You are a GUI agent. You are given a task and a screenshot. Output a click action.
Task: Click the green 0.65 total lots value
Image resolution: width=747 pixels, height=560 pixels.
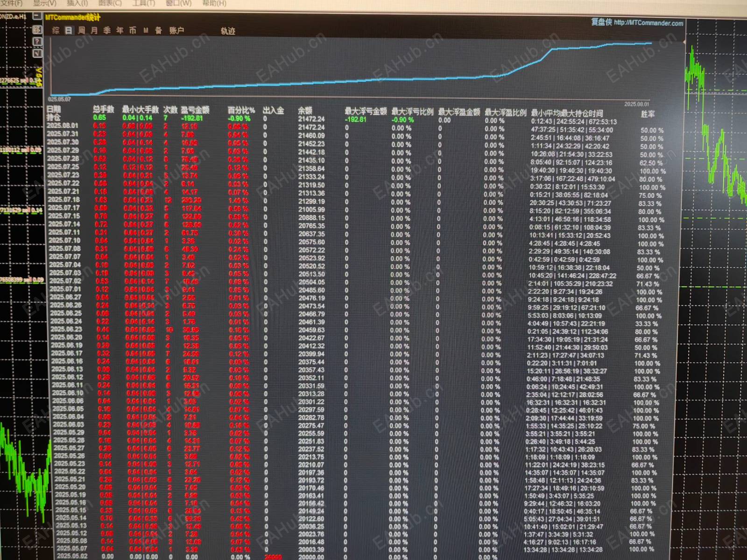[x=99, y=118]
